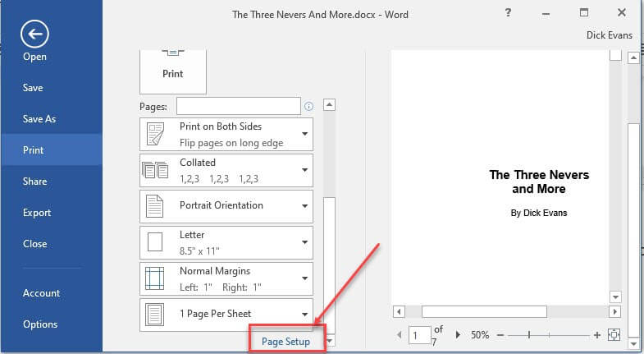Expand the Portrait Orientation dropdown
The width and height of the screenshot is (644, 354).
[x=304, y=206]
